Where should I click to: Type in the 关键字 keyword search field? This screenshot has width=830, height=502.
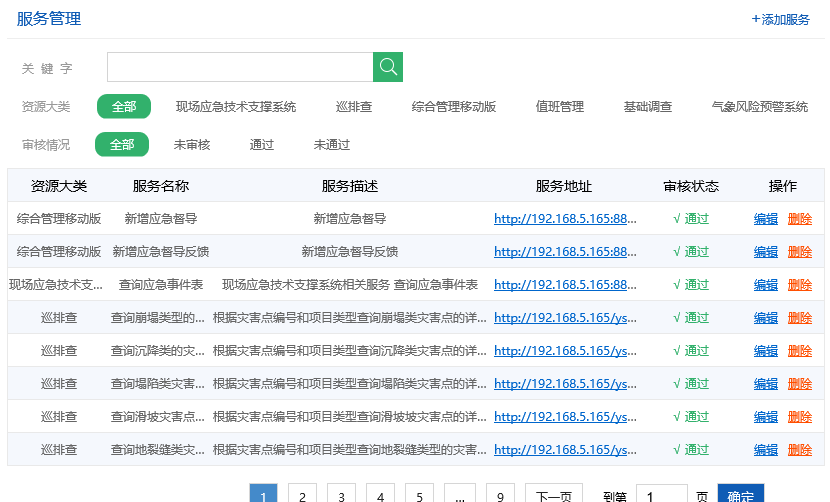(240, 67)
